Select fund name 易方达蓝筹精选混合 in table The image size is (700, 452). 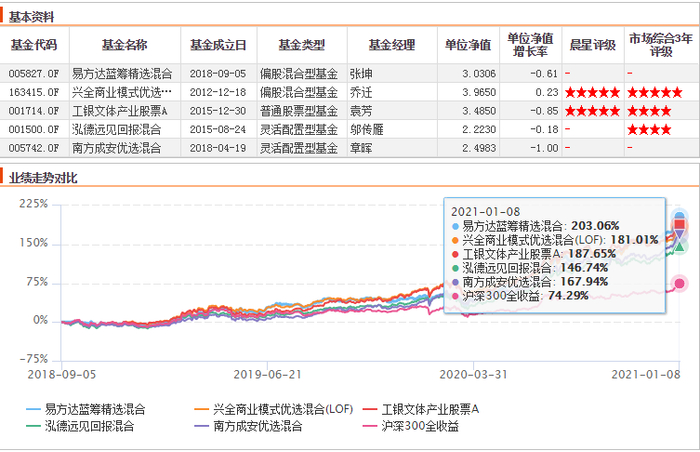point(122,74)
